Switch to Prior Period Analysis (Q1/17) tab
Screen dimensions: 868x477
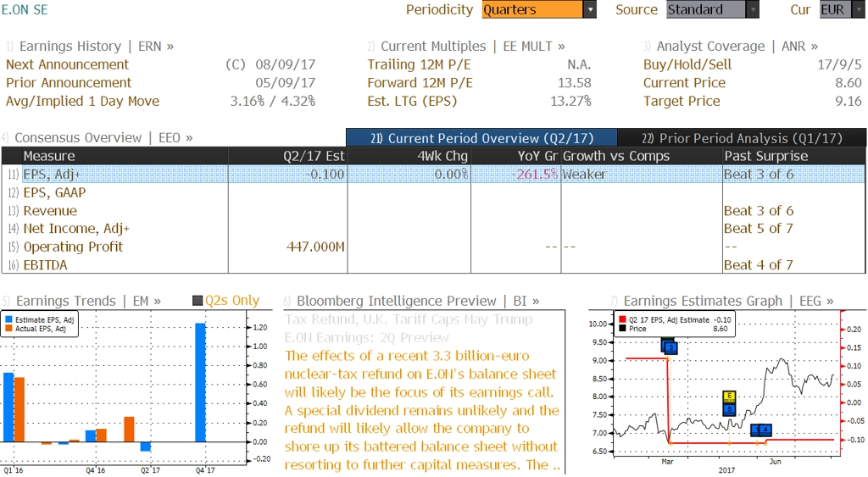tap(742, 138)
